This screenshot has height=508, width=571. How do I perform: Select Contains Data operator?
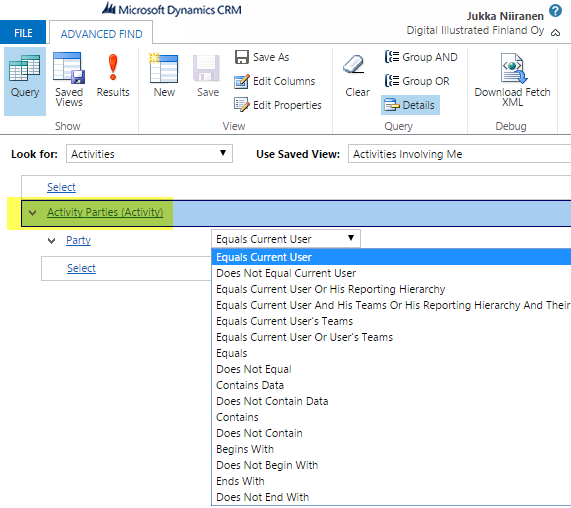(391, 385)
